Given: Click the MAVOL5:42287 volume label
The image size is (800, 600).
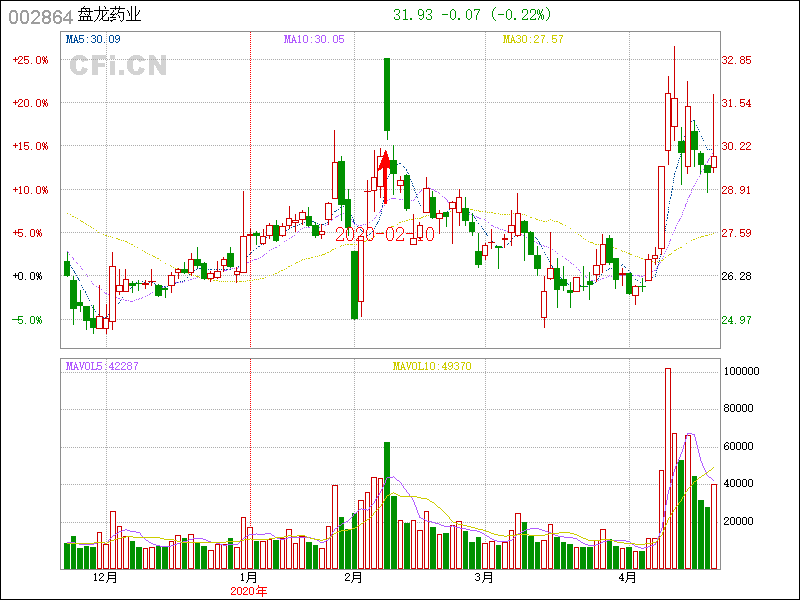Looking at the screenshot, I should 102,366.
